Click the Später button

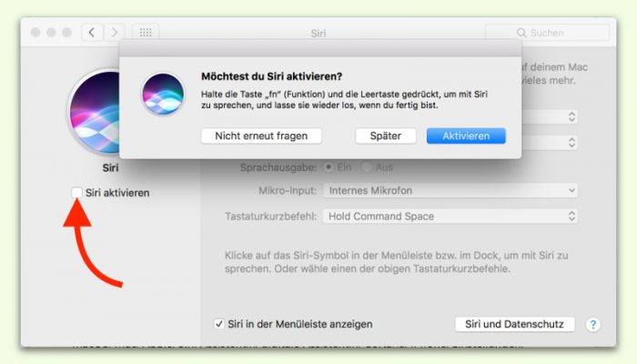coord(386,136)
